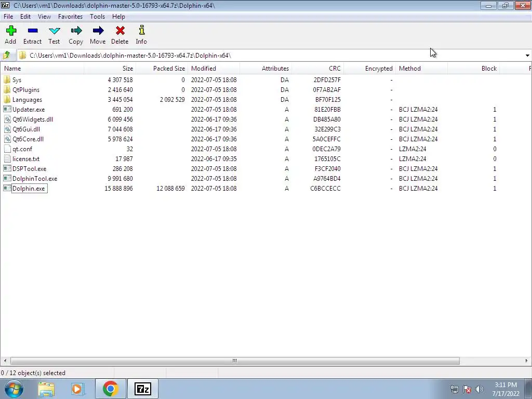
Task: Click the Copy toolbar icon
Action: tap(76, 31)
